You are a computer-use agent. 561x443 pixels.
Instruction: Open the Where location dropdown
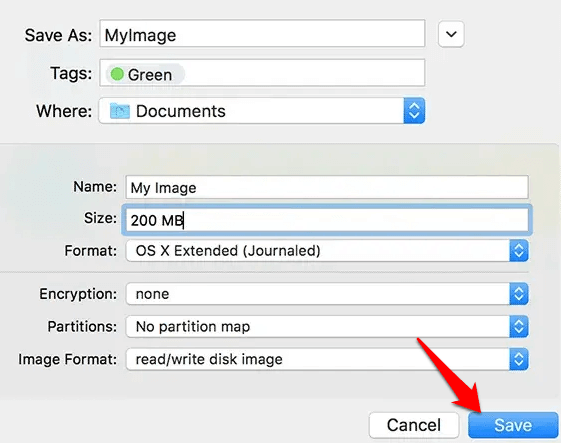262,111
